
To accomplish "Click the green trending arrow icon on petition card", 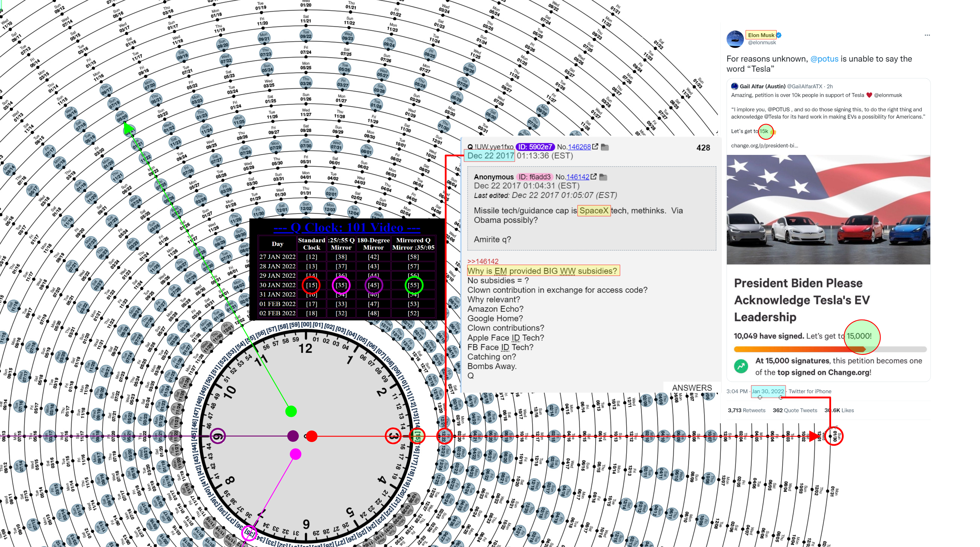I will pos(741,366).
